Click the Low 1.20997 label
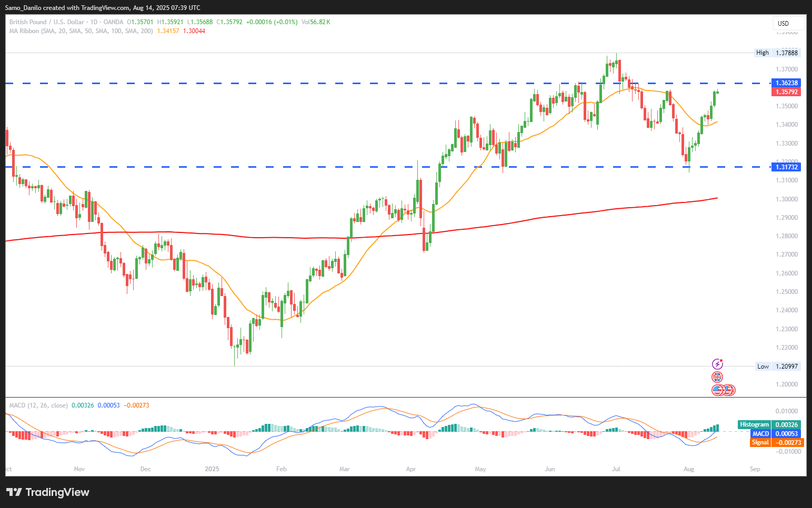Viewport: 812px width, 508px height. point(778,367)
